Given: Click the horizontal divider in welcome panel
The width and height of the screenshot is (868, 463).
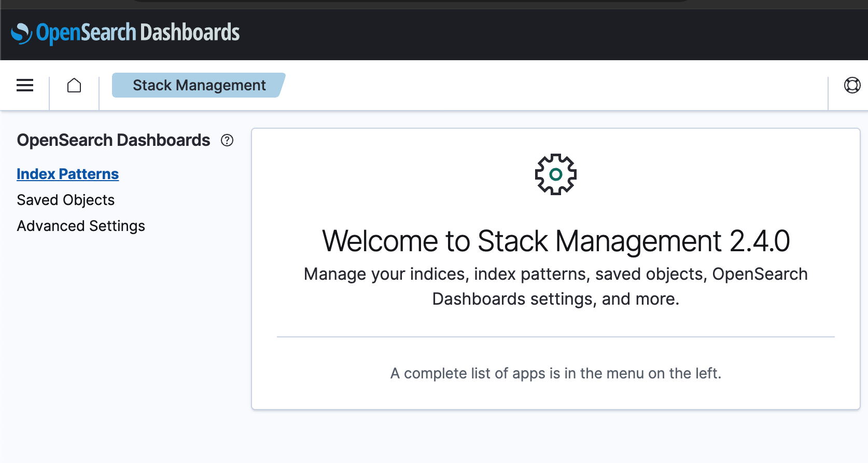Looking at the screenshot, I should [555, 337].
